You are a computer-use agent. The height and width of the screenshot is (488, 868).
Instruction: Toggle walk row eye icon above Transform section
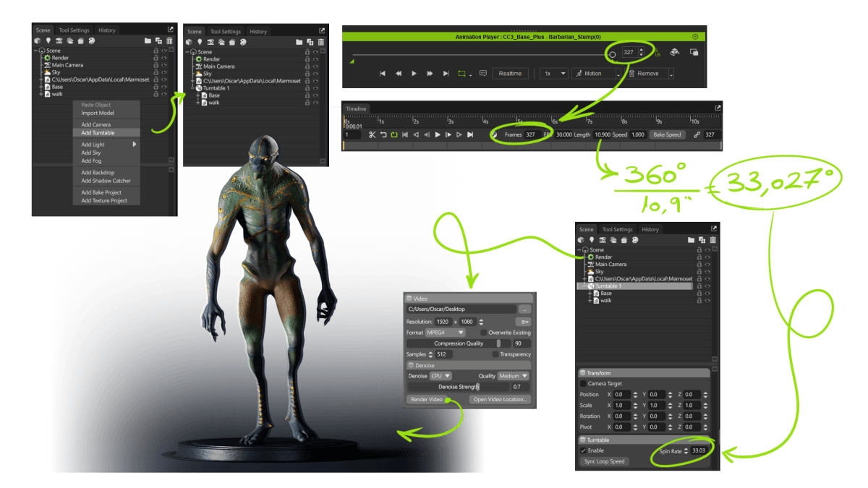click(x=707, y=300)
